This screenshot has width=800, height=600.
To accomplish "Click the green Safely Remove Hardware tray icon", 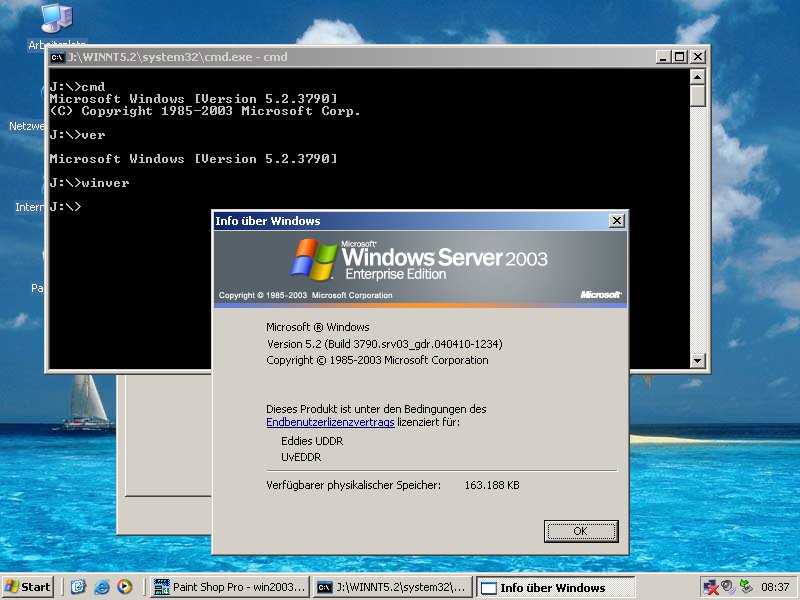I will click(745, 587).
